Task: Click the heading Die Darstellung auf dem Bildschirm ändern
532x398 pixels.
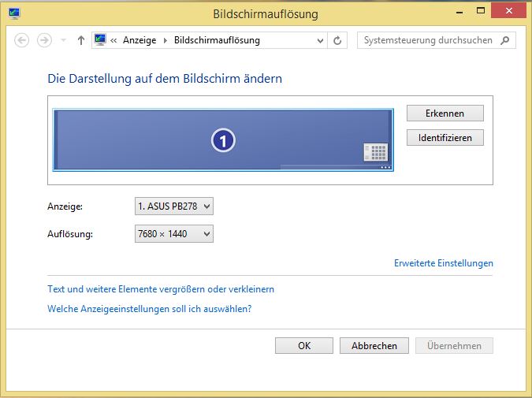Action: pyautogui.click(x=165, y=79)
